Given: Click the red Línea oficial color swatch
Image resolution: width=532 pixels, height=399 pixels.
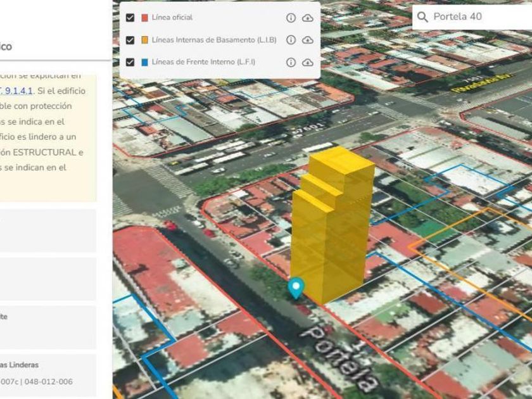Looking at the screenshot, I should click(144, 18).
